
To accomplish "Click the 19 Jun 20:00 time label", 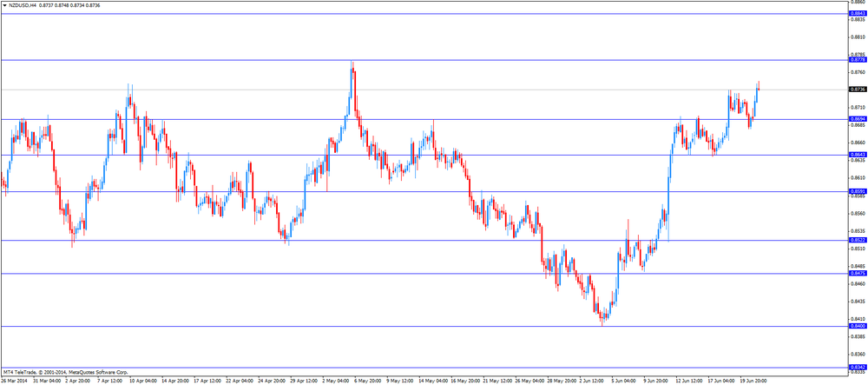I will [754, 382].
